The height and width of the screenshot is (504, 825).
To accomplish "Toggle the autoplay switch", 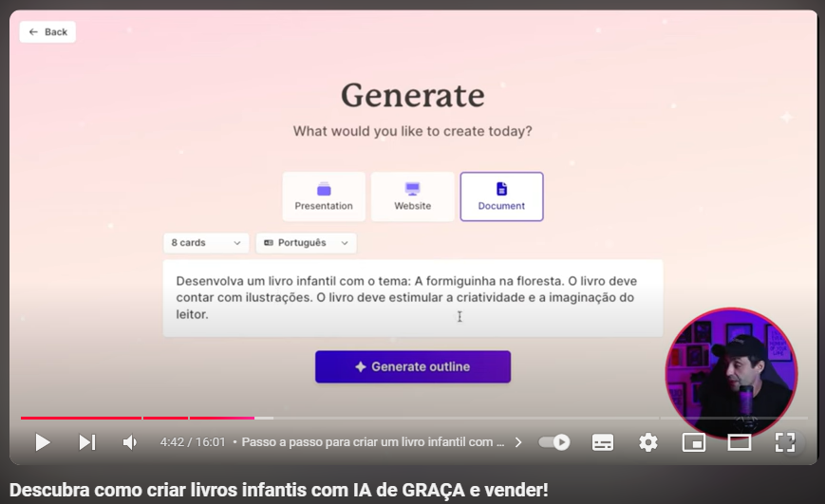I will 554,442.
